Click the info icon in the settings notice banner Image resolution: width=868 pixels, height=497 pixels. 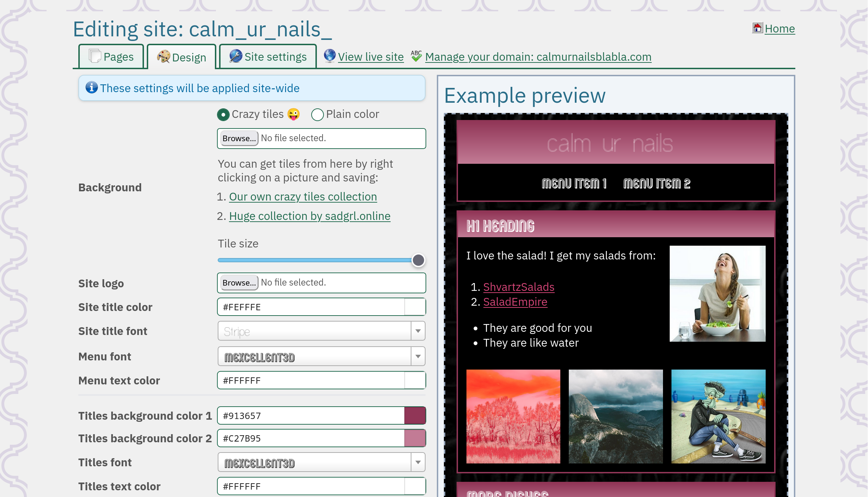(91, 88)
